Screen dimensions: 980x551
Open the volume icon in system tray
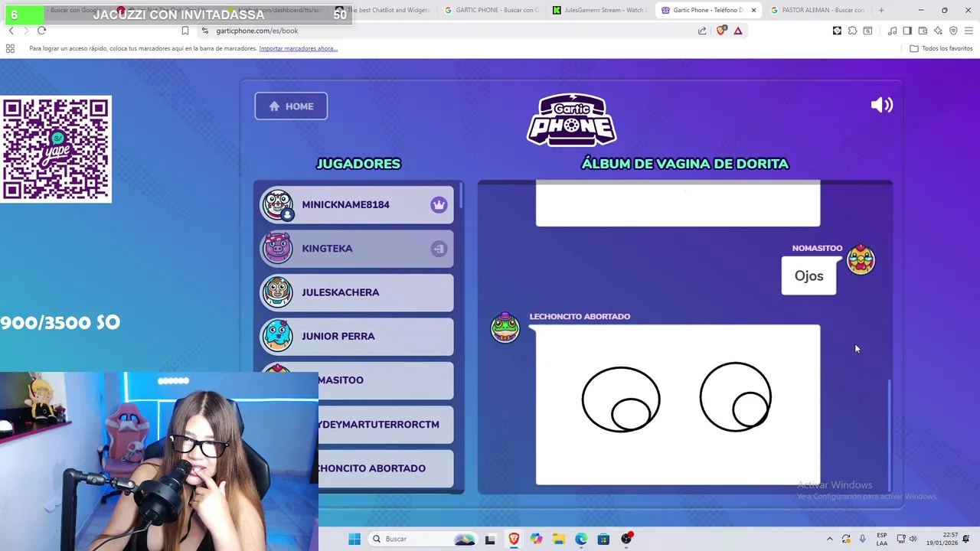point(913,539)
